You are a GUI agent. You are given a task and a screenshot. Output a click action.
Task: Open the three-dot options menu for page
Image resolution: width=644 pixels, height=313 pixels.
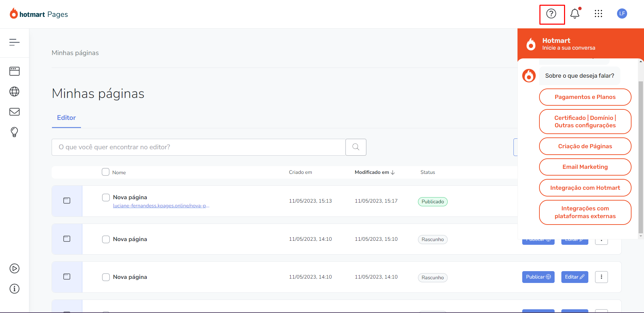click(601, 277)
